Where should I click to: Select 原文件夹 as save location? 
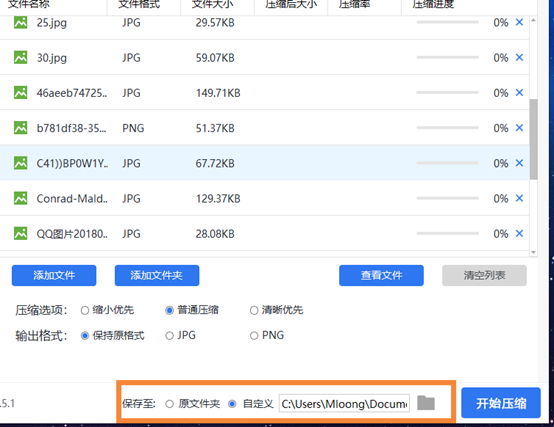170,404
